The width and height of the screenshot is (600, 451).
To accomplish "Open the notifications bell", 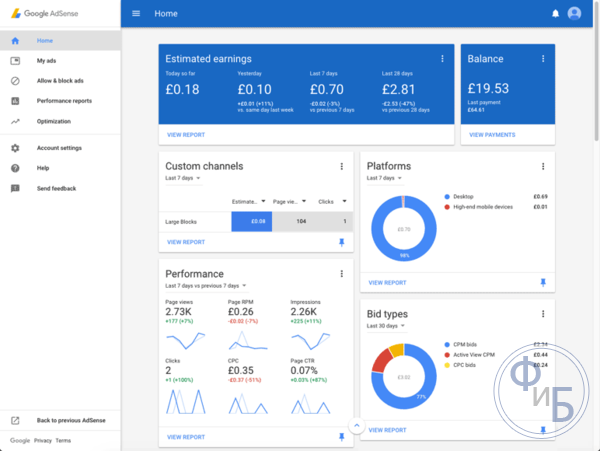I will [555, 14].
